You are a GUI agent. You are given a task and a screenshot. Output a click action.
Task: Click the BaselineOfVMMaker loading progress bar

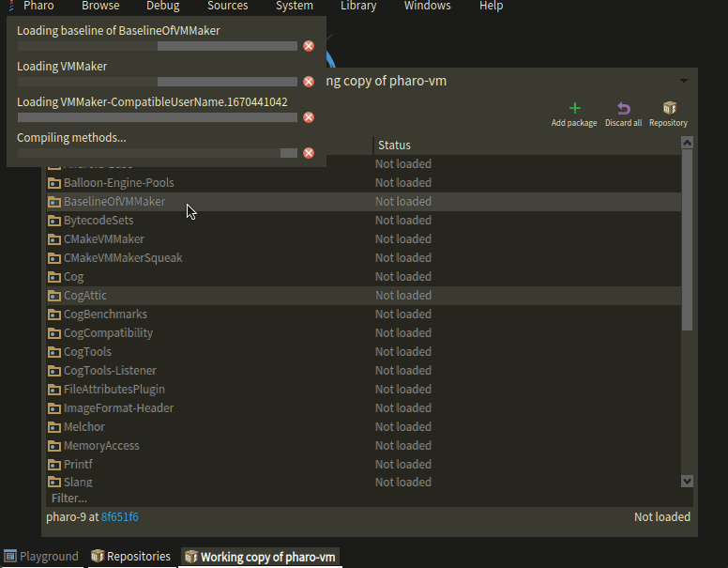click(x=158, y=46)
